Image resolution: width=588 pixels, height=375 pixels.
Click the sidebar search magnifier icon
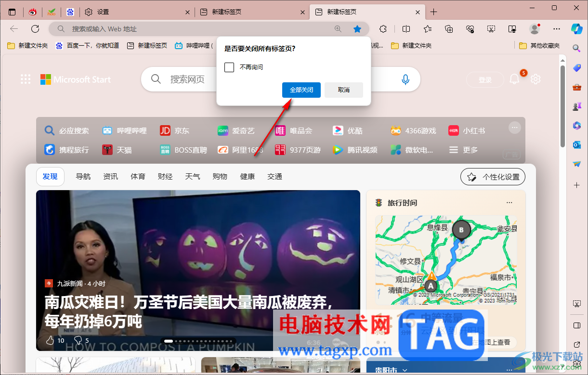coord(576,48)
